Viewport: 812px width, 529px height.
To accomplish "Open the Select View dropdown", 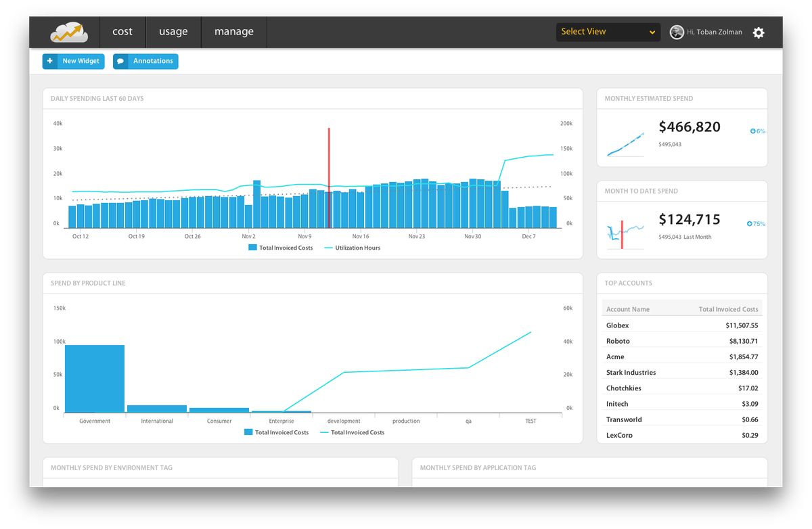I will click(608, 32).
